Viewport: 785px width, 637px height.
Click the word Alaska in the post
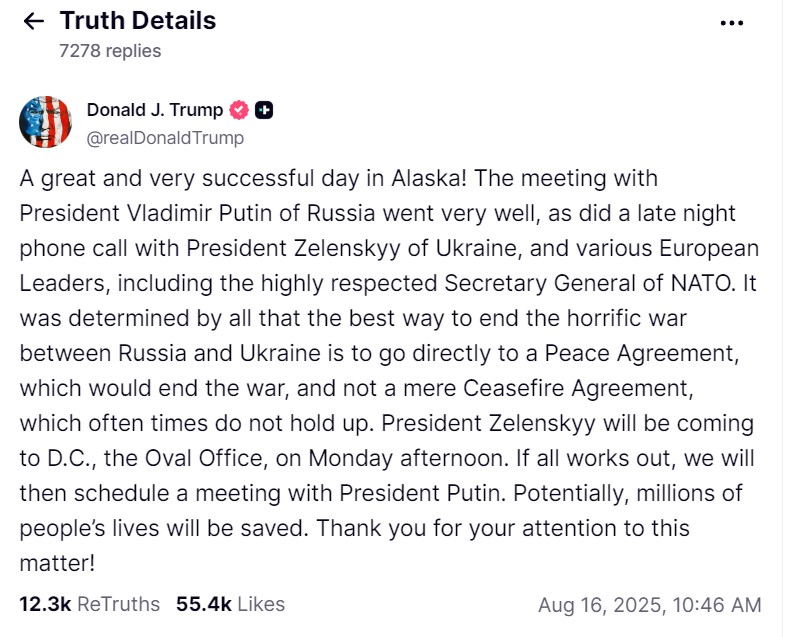(x=429, y=178)
